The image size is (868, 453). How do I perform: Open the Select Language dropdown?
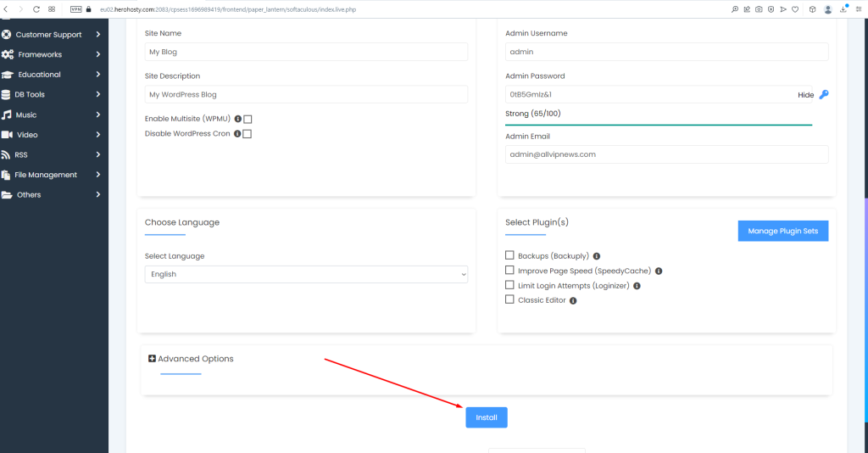306,274
